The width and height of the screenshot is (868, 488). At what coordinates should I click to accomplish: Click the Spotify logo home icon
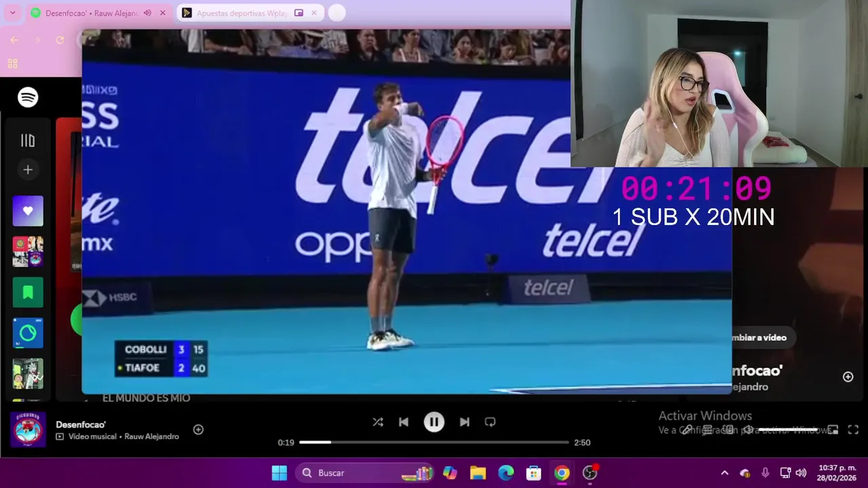pos(28,98)
